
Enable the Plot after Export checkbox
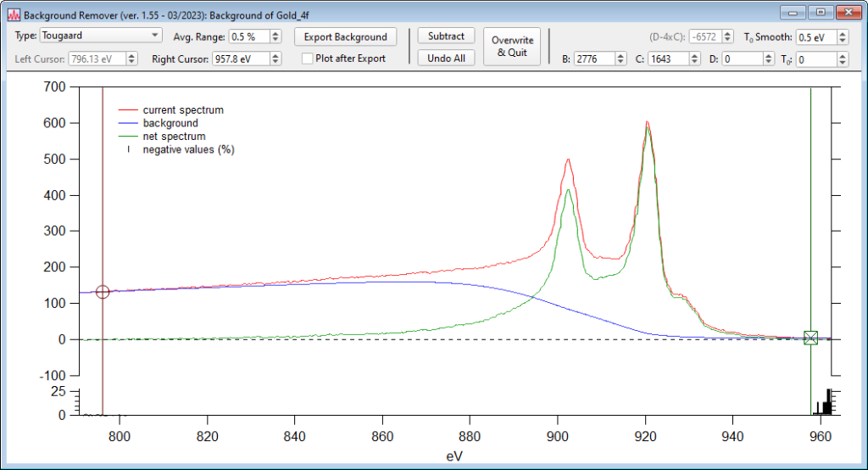click(x=309, y=59)
